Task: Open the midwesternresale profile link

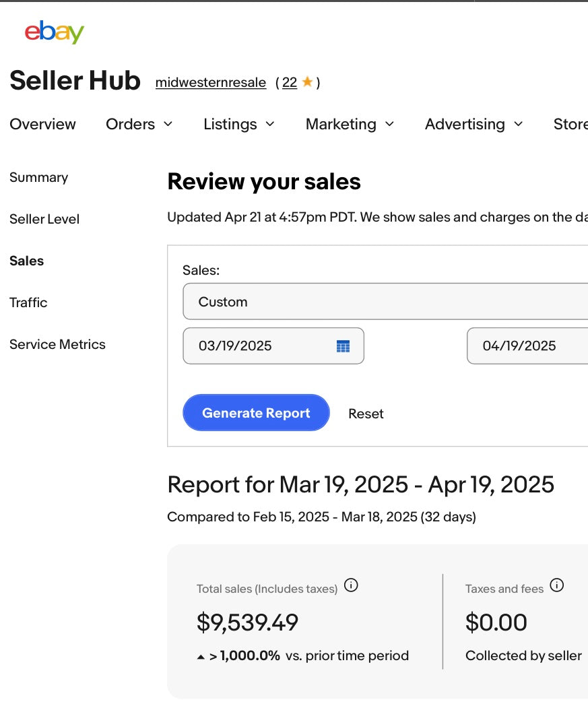Action: coord(211,83)
